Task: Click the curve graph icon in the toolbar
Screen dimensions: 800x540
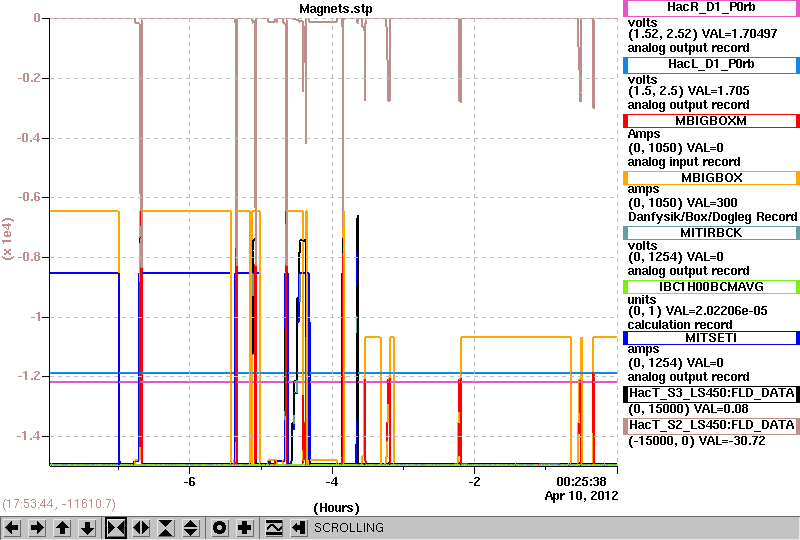Action: pos(274,528)
